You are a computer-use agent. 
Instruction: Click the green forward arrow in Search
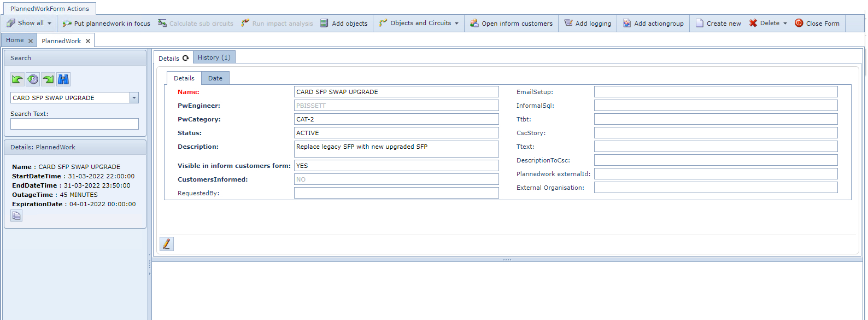coord(48,79)
